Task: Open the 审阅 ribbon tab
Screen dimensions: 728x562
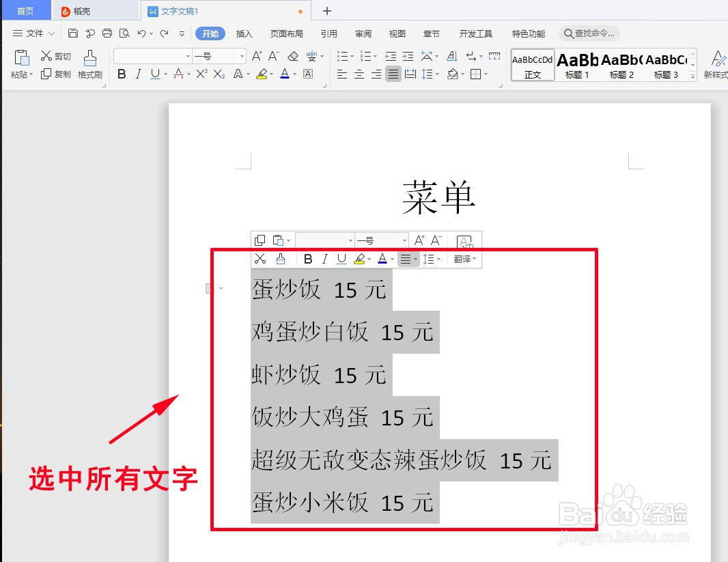Action: coord(363,33)
